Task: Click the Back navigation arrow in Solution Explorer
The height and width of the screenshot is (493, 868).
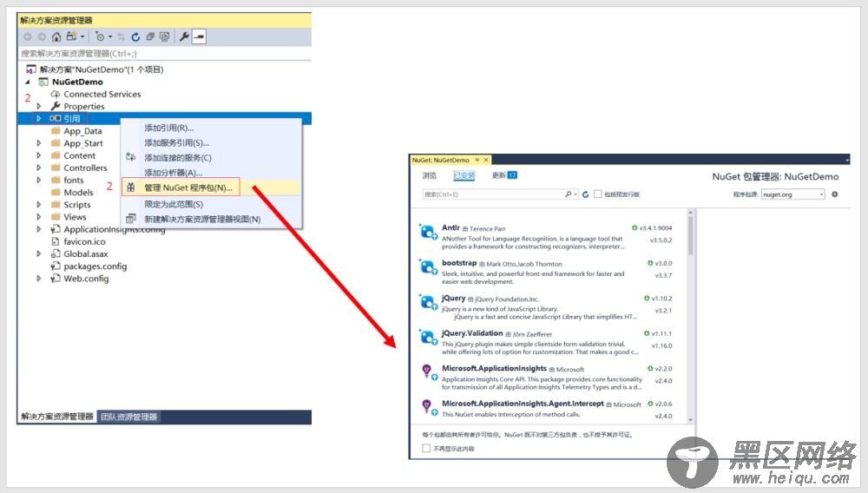Action: tap(28, 36)
